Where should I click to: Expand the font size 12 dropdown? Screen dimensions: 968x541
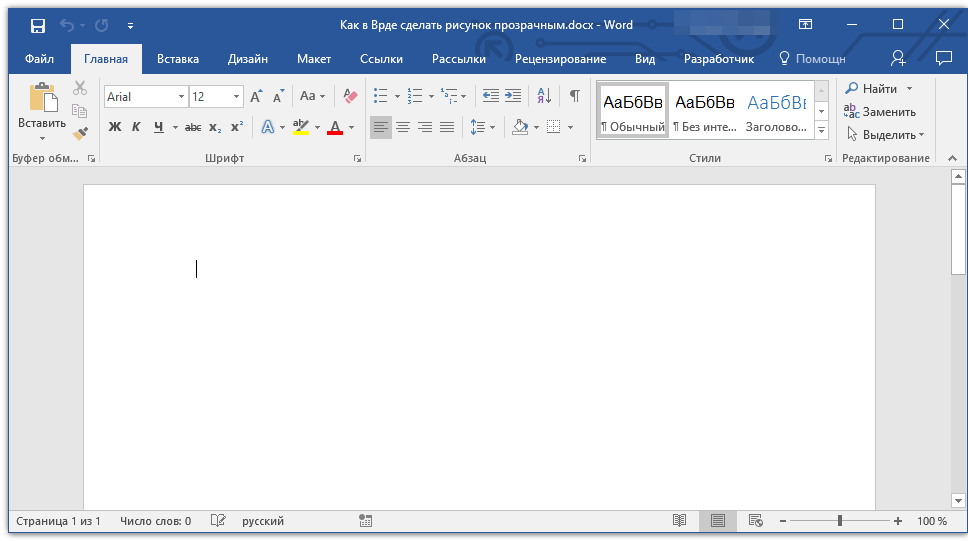237,97
